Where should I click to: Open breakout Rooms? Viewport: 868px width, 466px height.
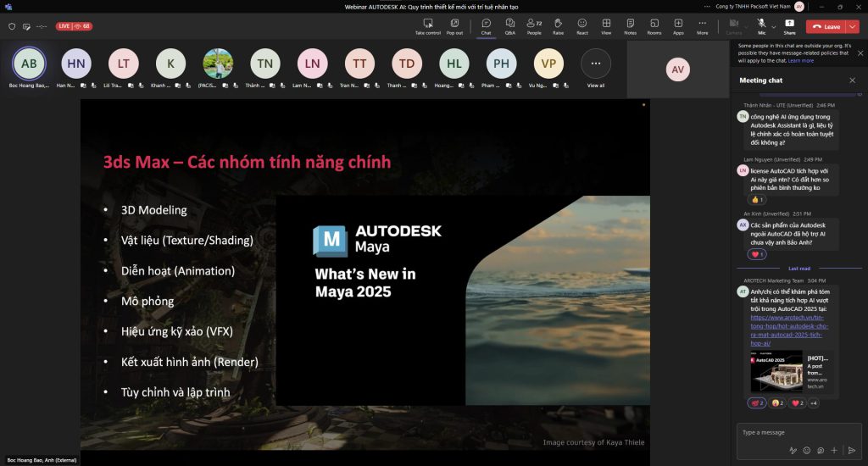pyautogui.click(x=654, y=26)
